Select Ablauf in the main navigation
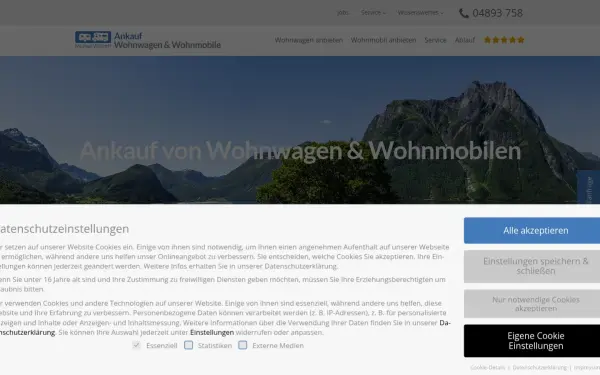The width and height of the screenshot is (600, 375). click(465, 40)
